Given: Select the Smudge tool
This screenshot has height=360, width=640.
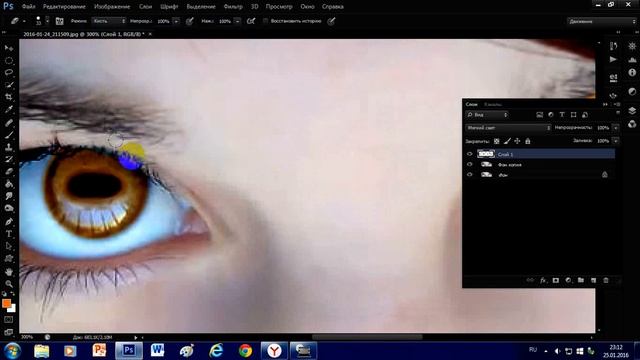Looking at the screenshot, I should click(9, 196).
